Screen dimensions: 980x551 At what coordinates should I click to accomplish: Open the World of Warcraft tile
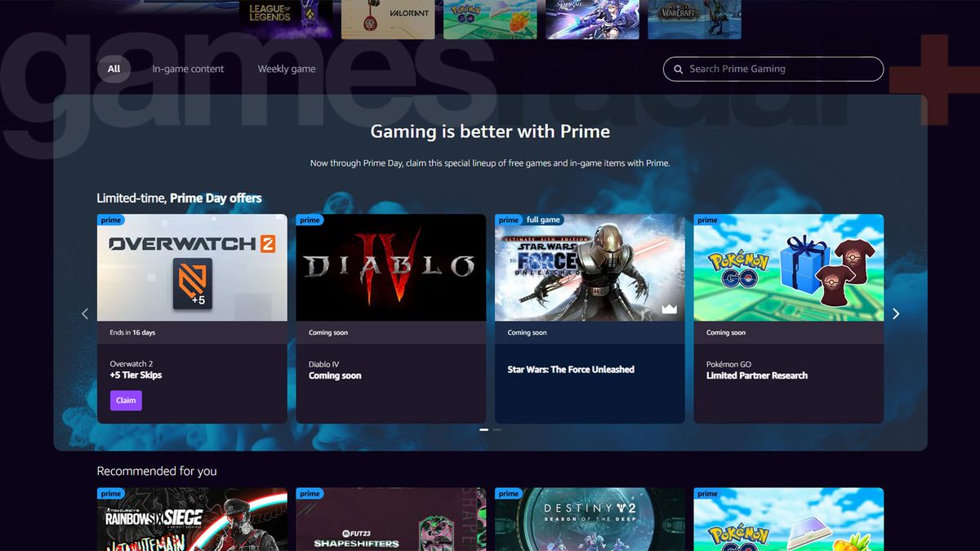pyautogui.click(x=694, y=19)
